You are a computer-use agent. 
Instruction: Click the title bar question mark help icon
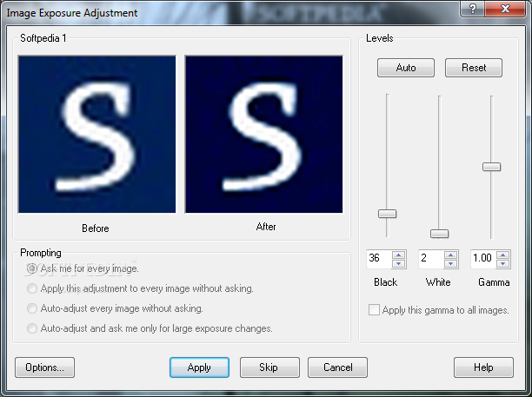(x=473, y=9)
